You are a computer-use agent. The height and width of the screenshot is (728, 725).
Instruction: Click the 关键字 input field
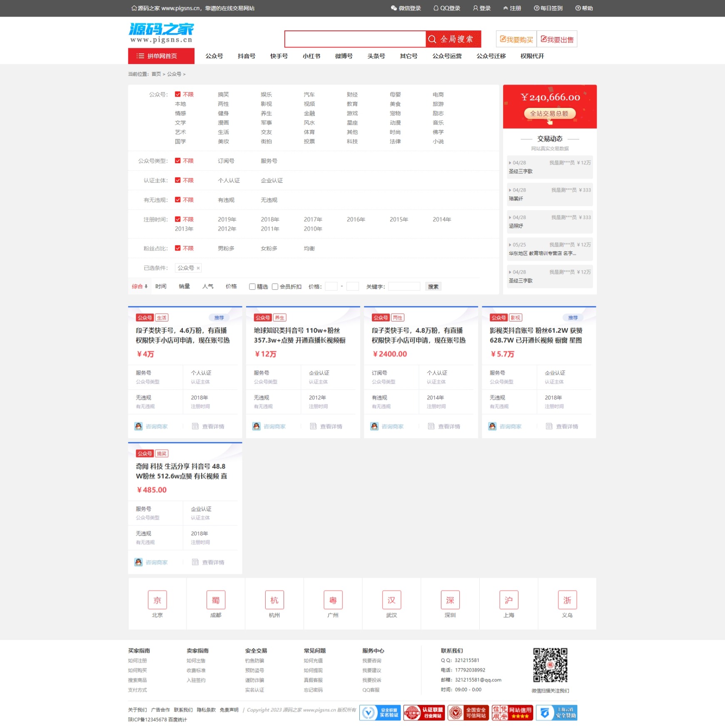point(404,286)
